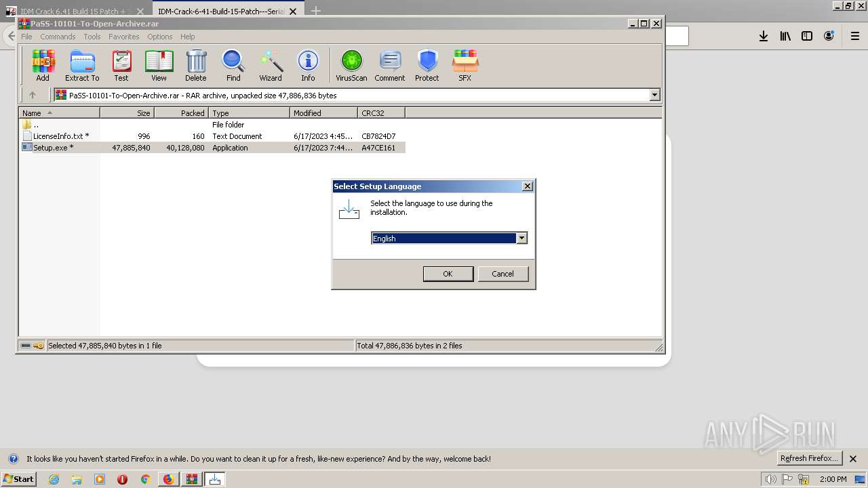Viewport: 868px width, 488px height.
Task: Show archive Info
Action: tap(308, 66)
